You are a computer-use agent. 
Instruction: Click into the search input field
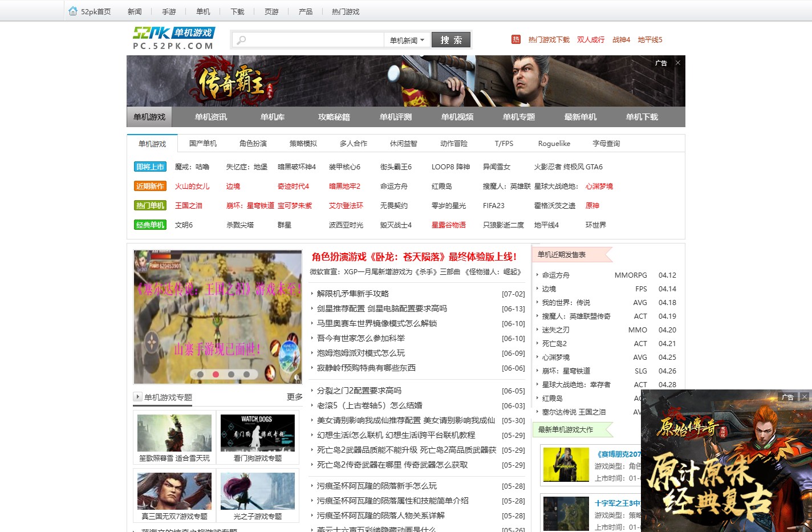click(308, 40)
